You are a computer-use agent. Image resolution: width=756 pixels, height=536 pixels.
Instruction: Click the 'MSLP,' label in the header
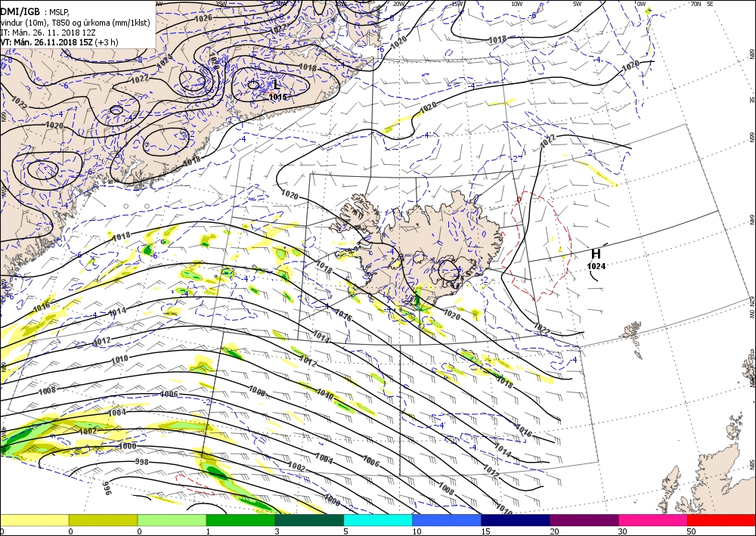click(x=60, y=13)
